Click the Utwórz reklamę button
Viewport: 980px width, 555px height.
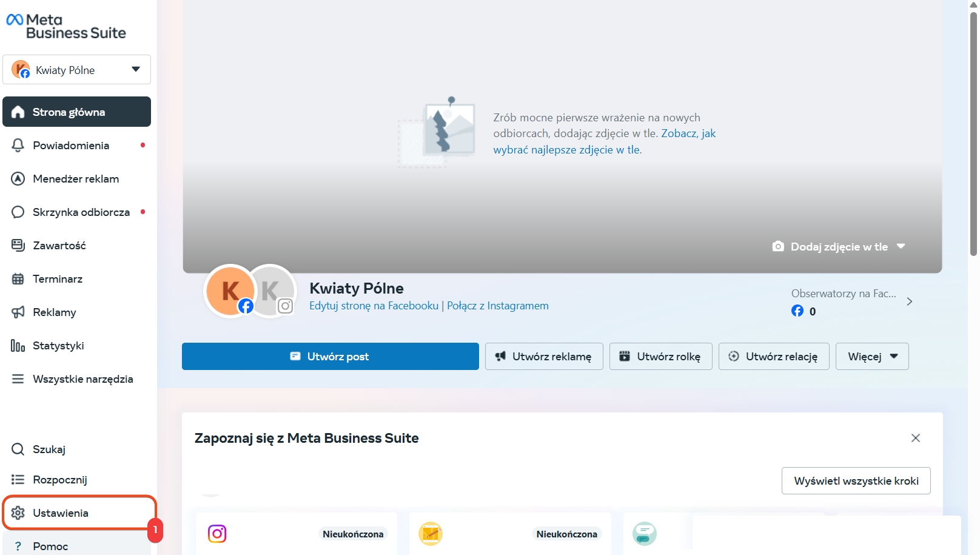click(x=544, y=356)
